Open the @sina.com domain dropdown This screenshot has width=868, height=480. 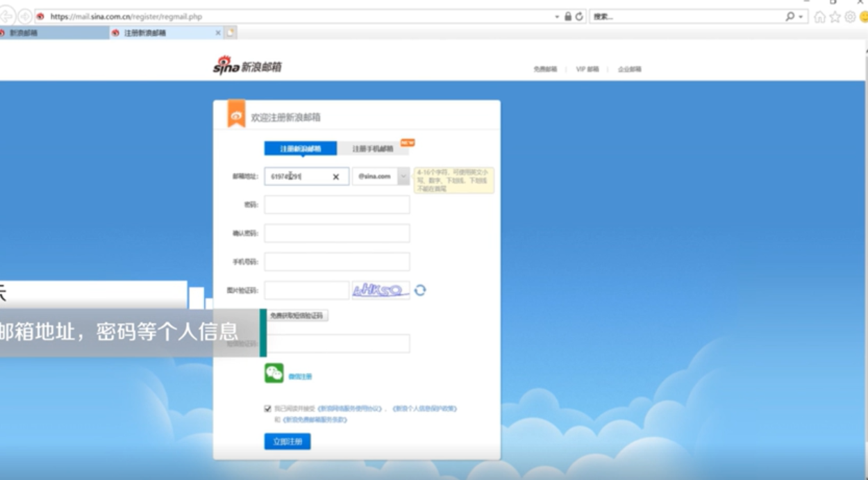403,176
